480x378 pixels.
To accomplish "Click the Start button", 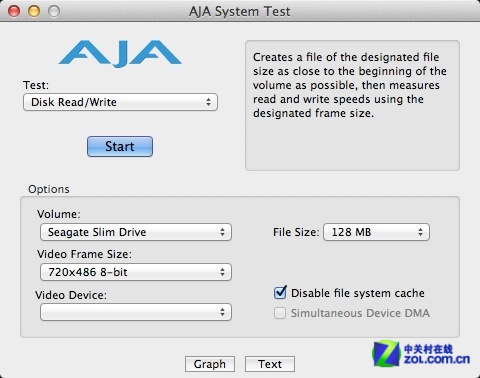I will (x=120, y=146).
